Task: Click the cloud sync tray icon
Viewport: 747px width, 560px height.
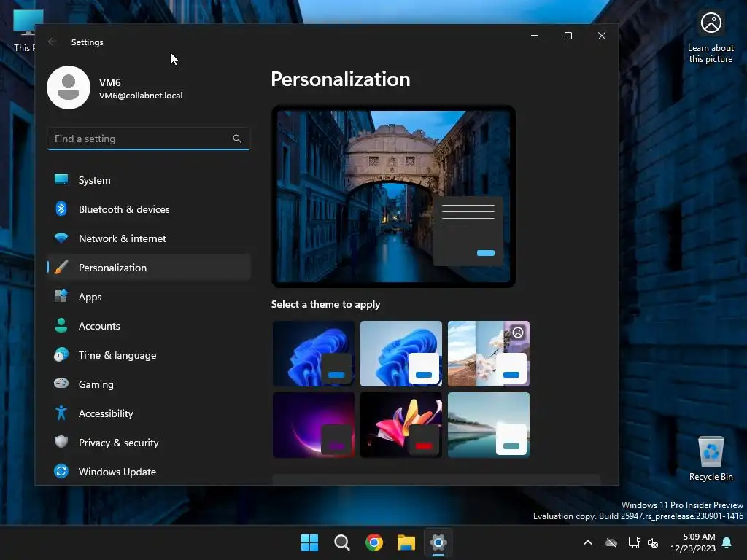Action: [x=611, y=542]
